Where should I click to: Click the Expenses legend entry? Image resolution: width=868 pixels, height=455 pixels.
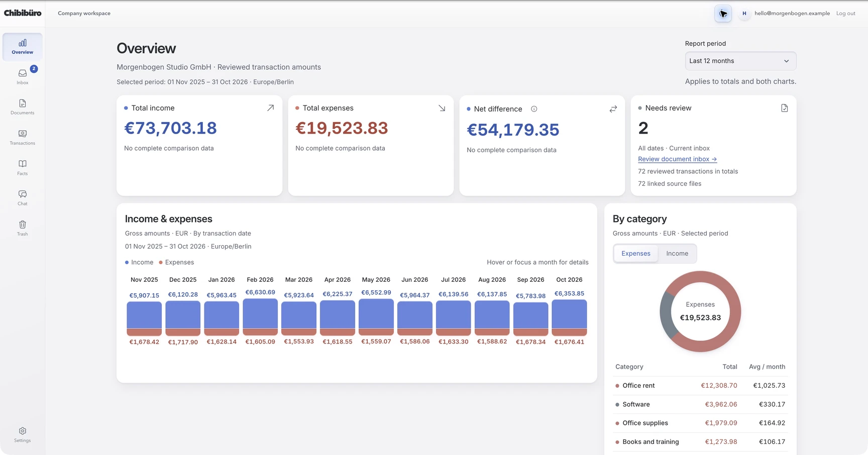[x=176, y=262]
